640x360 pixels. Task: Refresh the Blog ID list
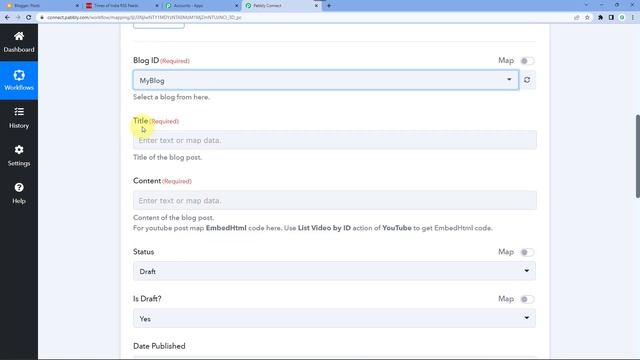tap(527, 80)
